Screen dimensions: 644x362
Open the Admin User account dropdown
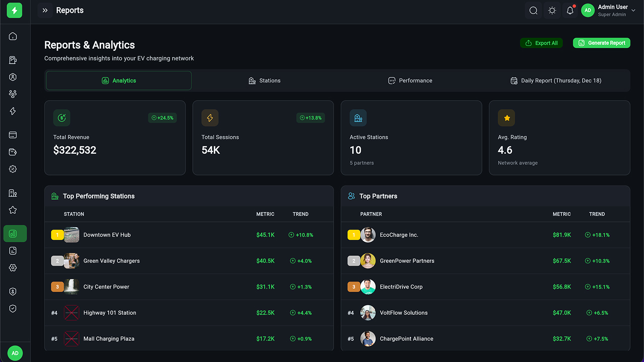[608, 11]
